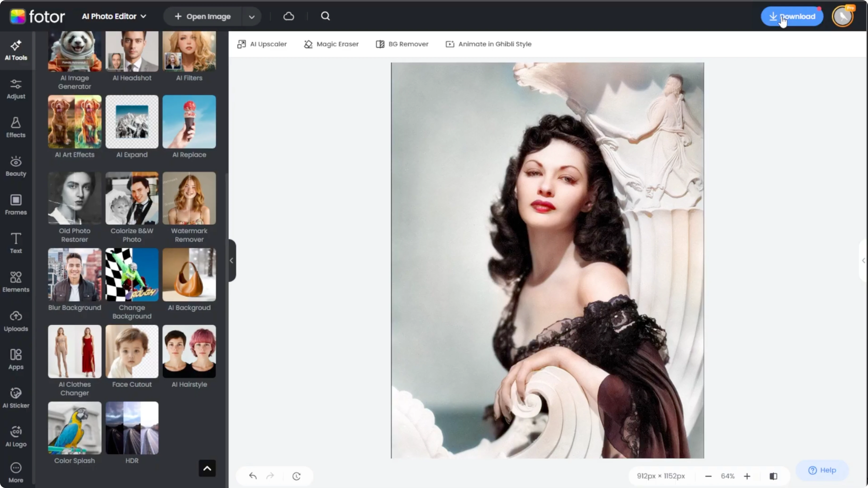Viewport: 868px width, 488px height.
Task: Click the search magnifier icon
Action: click(325, 16)
